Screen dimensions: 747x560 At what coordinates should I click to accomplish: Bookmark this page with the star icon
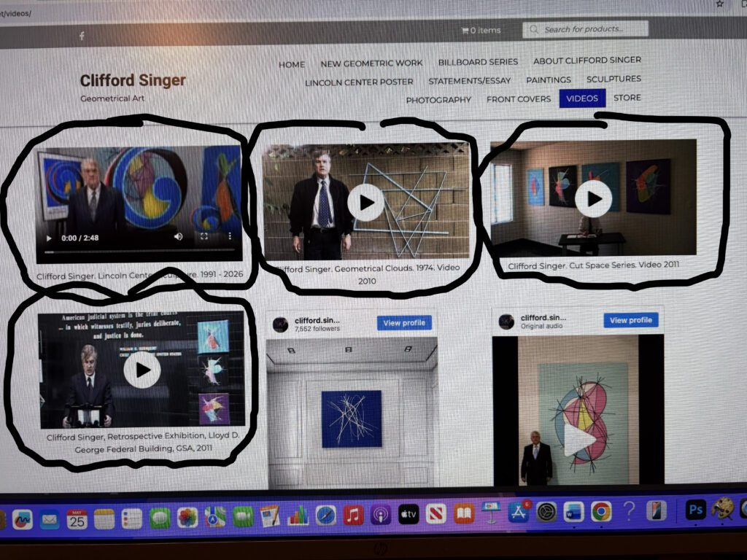719,4
